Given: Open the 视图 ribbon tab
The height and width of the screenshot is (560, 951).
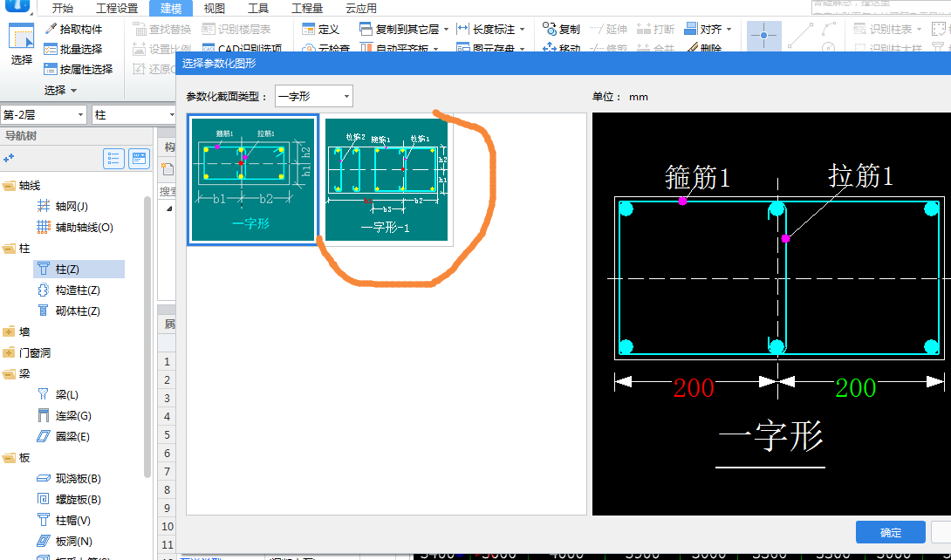Looking at the screenshot, I should (x=214, y=9).
